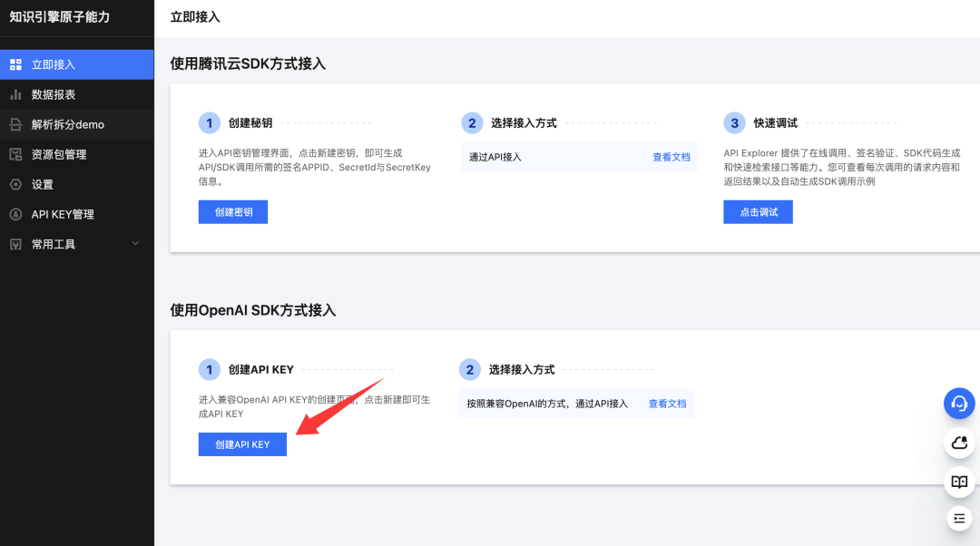The height and width of the screenshot is (546, 980).
Task: Click the API Explorer description paragraph
Action: tap(842, 167)
